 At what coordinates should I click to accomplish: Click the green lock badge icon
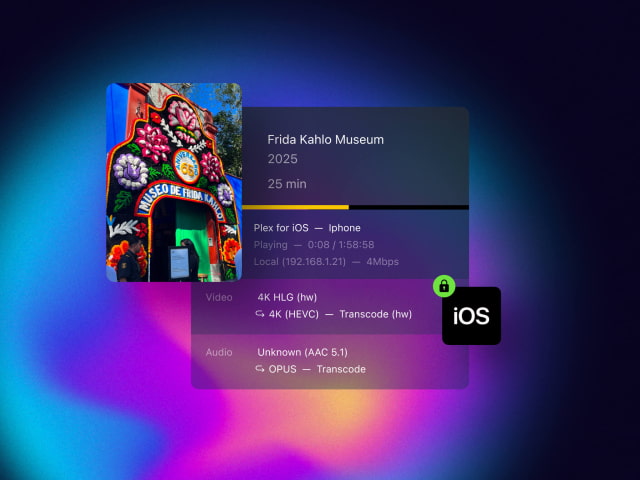pos(444,286)
